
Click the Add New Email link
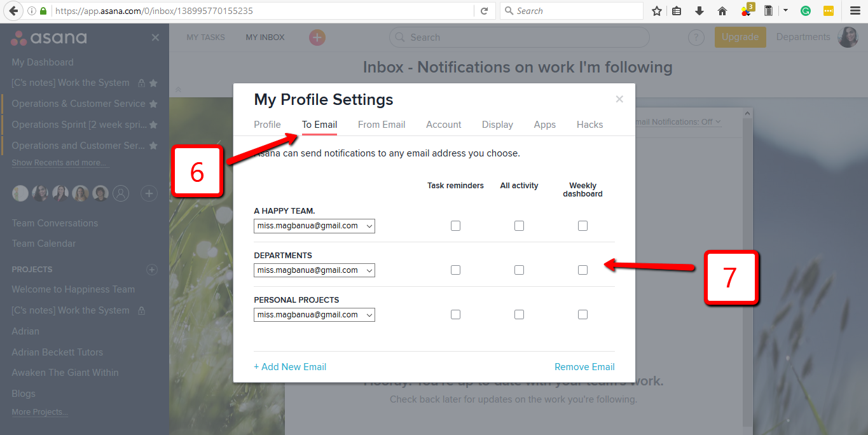coord(290,366)
